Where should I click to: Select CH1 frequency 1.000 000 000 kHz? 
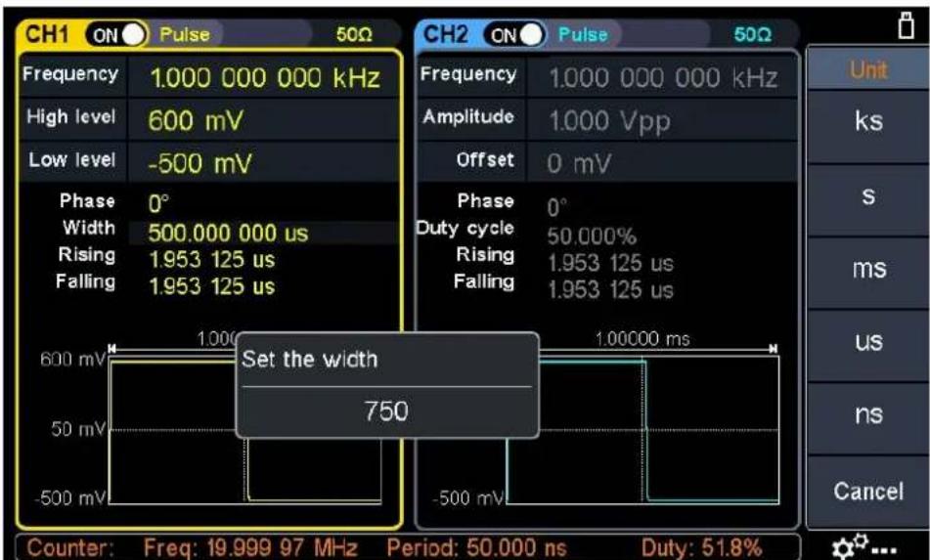[x=265, y=77]
